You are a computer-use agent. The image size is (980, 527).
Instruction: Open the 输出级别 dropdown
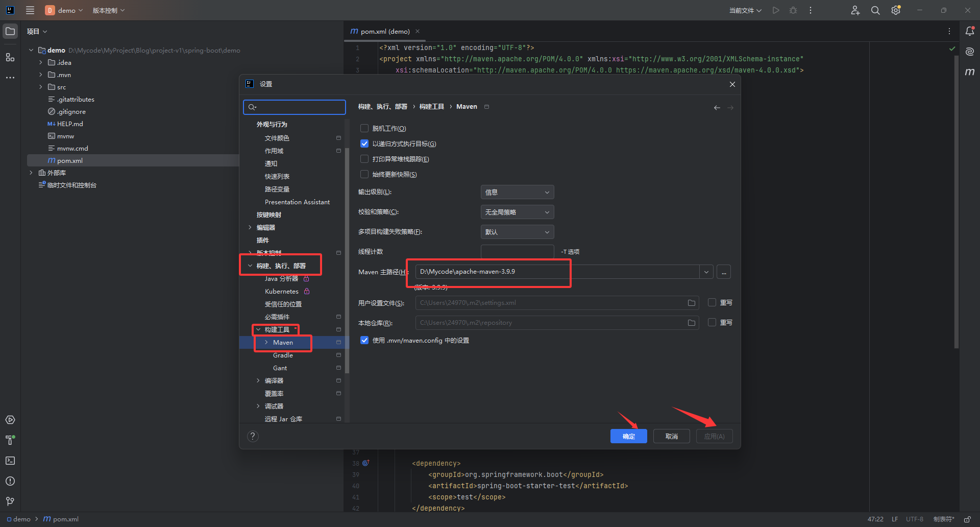click(517, 193)
